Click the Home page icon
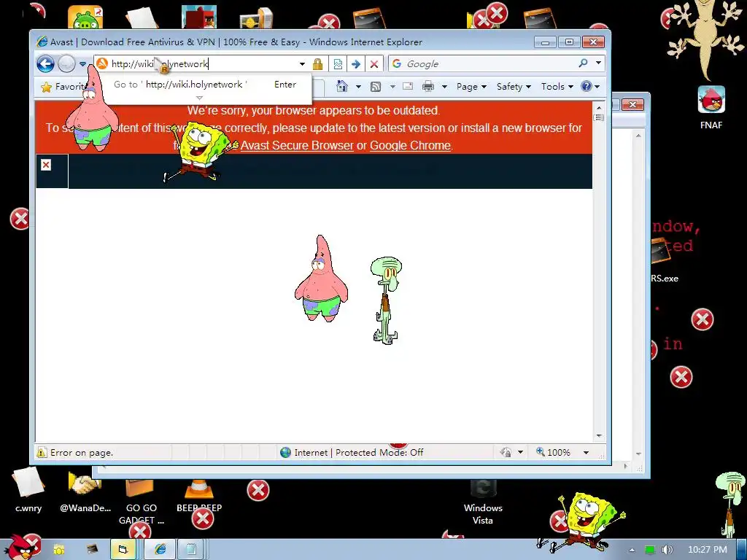The height and width of the screenshot is (560, 747). (342, 86)
